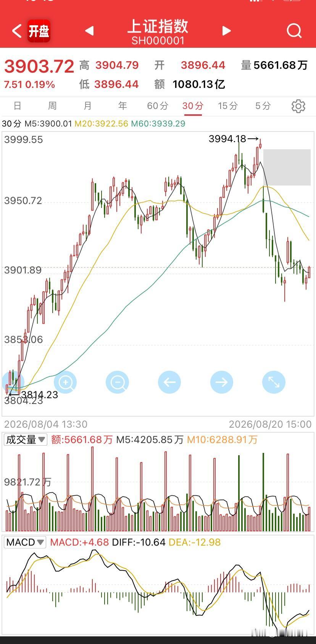316x644 pixels.
Task: Open chart settings gear icon
Action: 298,106
